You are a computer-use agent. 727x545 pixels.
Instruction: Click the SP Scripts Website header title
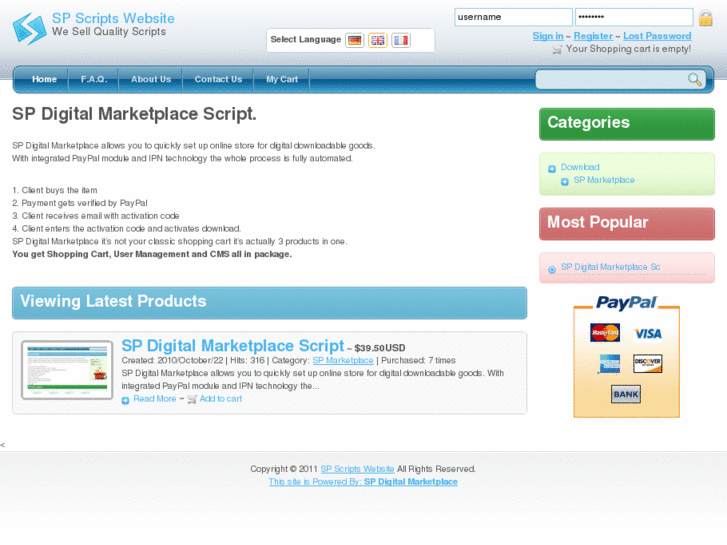[x=113, y=18]
